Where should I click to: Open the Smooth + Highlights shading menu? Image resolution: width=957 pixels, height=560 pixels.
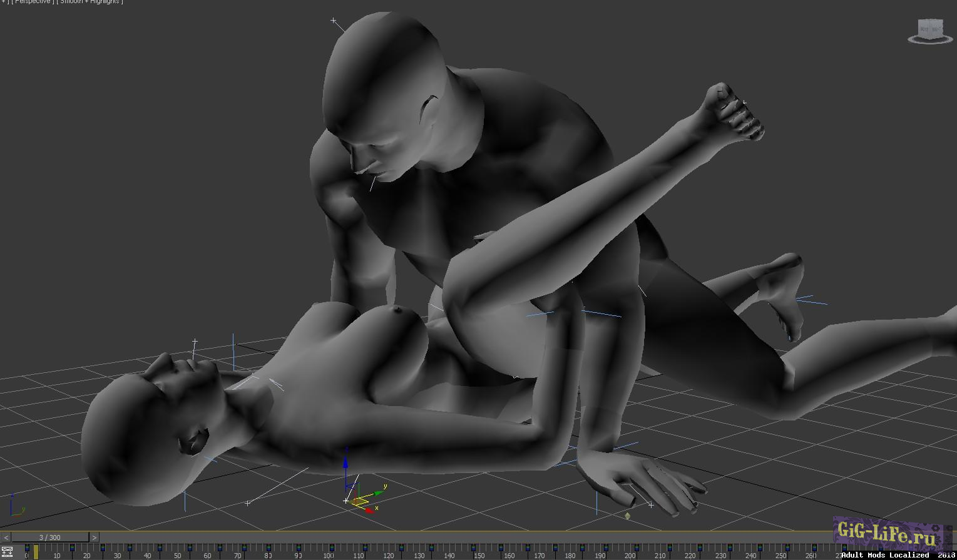[91, 2]
